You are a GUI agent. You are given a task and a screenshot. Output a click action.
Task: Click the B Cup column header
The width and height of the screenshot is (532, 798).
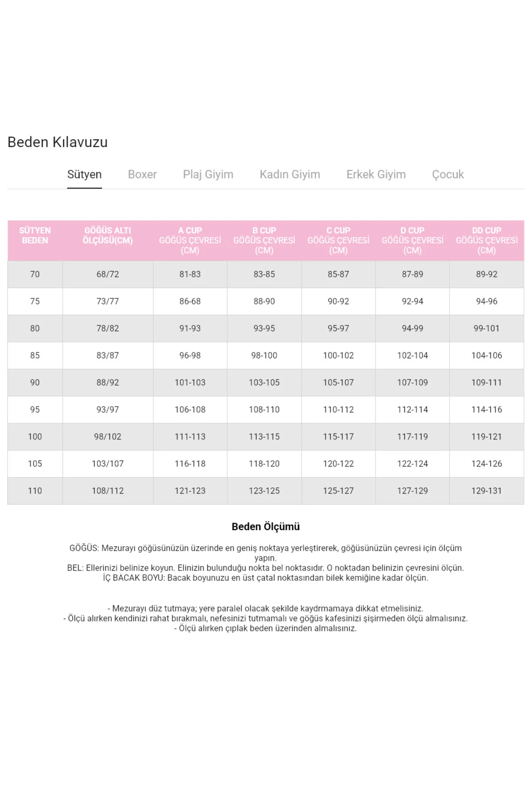(x=264, y=240)
